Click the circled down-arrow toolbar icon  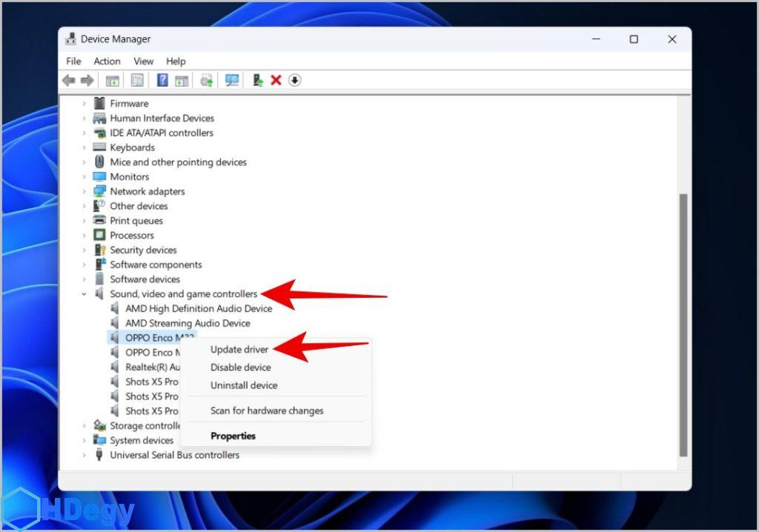[x=295, y=80]
